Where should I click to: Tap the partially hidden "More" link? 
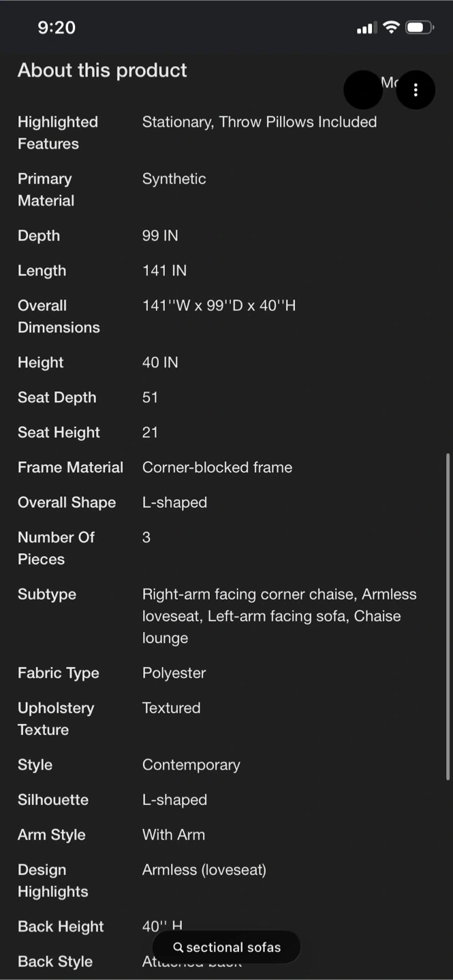(389, 82)
